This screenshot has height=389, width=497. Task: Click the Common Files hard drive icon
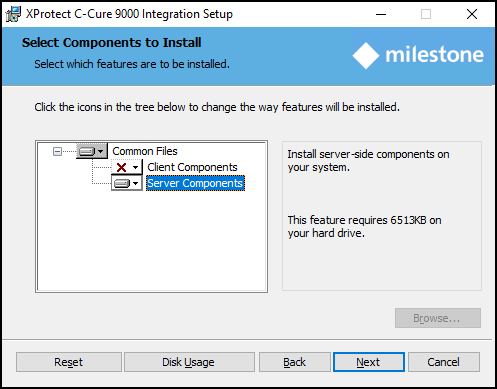pyautogui.click(x=87, y=152)
